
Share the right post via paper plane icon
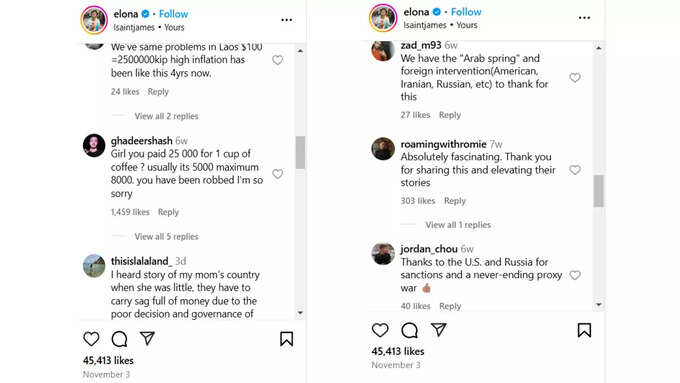tap(438, 330)
